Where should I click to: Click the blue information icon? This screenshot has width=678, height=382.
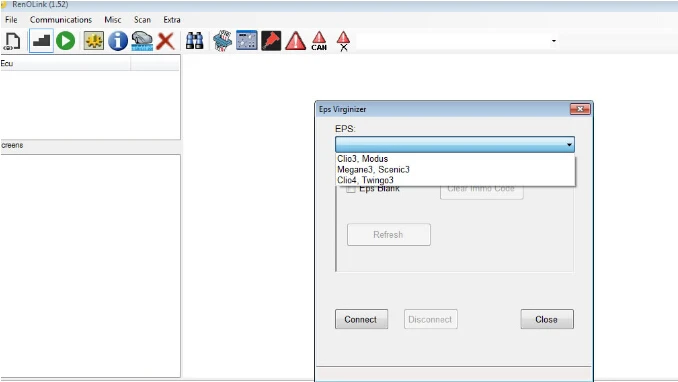click(x=118, y=41)
